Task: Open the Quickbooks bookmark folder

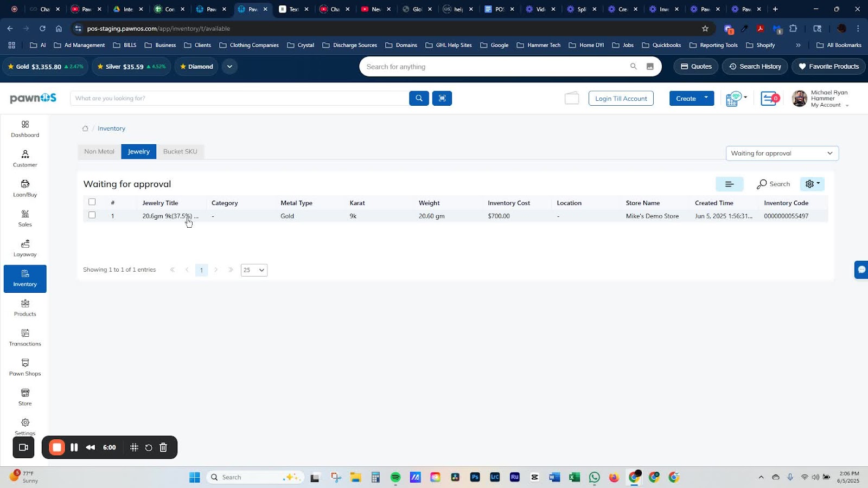Action: pyautogui.click(x=661, y=46)
